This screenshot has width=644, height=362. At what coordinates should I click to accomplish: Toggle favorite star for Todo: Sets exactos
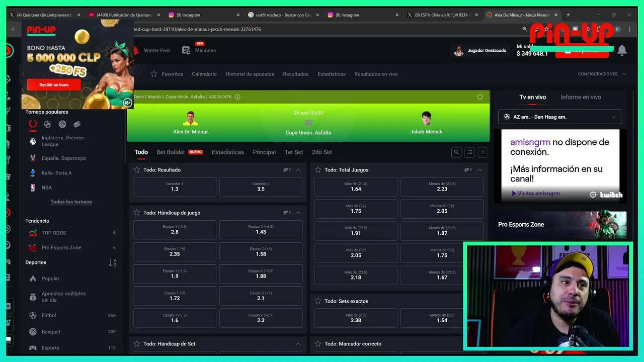(318, 301)
